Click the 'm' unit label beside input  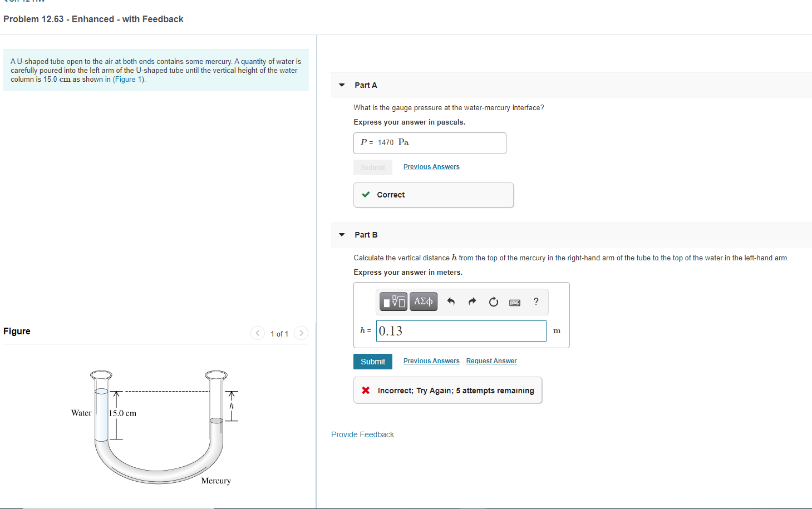557,331
